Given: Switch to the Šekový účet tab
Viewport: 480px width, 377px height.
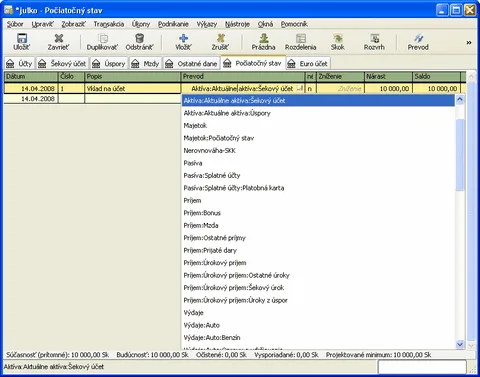Looking at the screenshot, I should click(62, 63).
